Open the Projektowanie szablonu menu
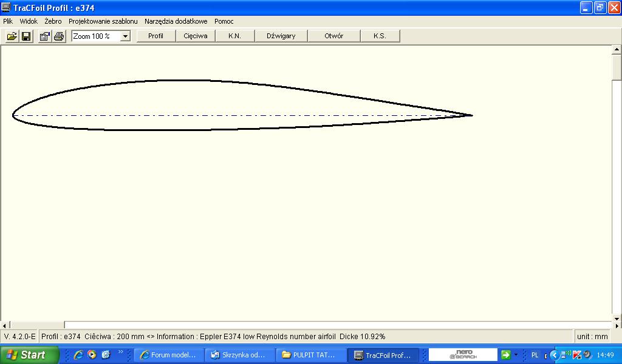This screenshot has width=622, height=364. tap(103, 21)
